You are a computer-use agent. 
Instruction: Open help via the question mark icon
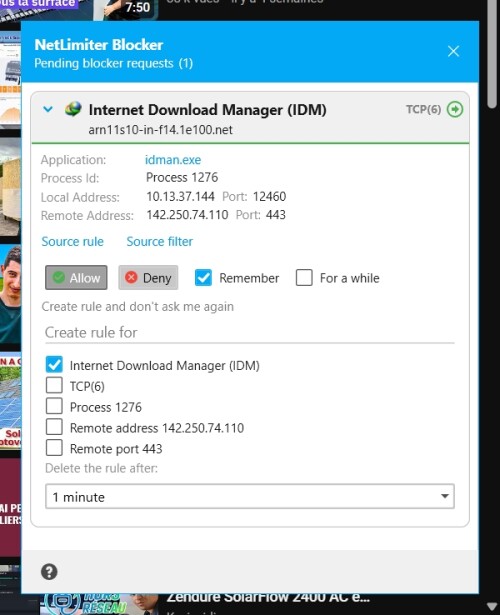point(49,572)
